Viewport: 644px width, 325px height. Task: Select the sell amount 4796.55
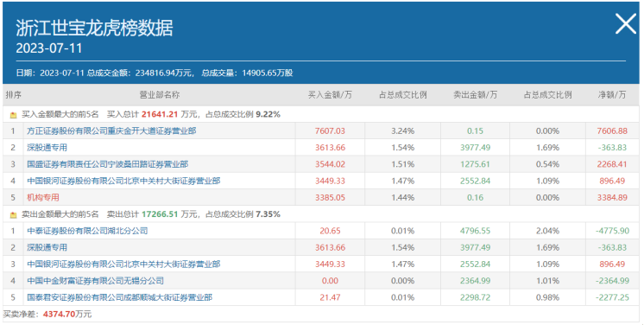pos(475,231)
